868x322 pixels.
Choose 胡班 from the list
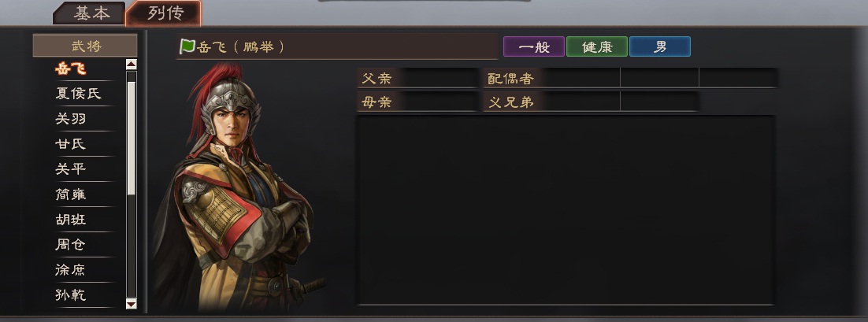[71, 220]
